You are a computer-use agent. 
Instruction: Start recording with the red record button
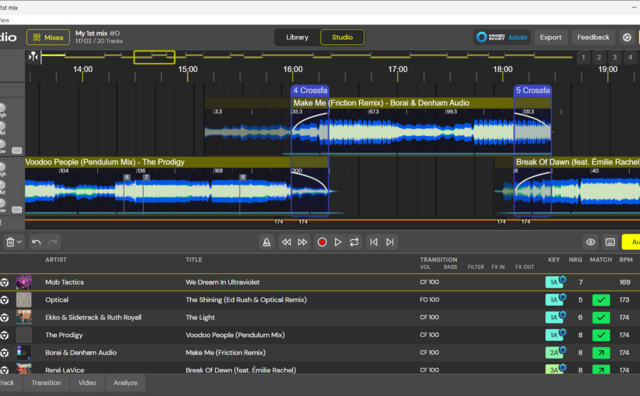click(322, 242)
